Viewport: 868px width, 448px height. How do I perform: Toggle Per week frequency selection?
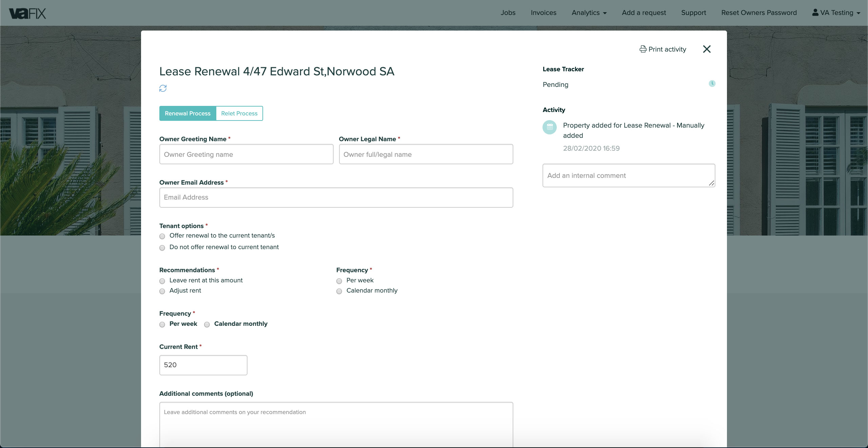click(x=162, y=324)
